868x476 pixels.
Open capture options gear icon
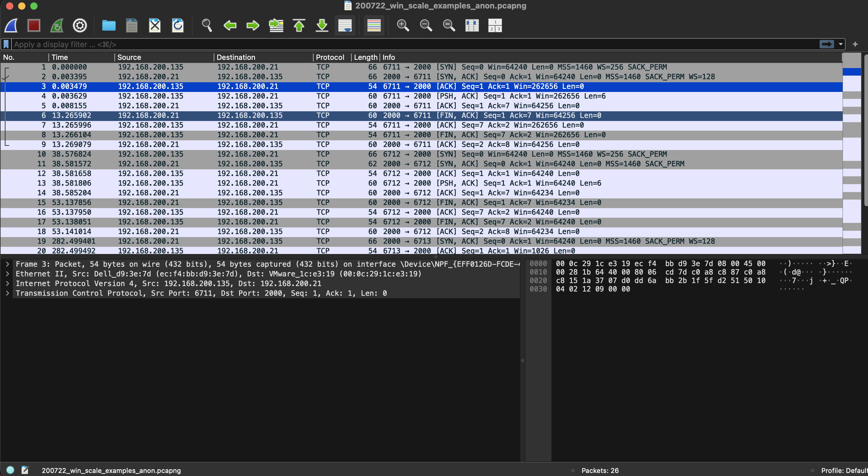tap(80, 25)
